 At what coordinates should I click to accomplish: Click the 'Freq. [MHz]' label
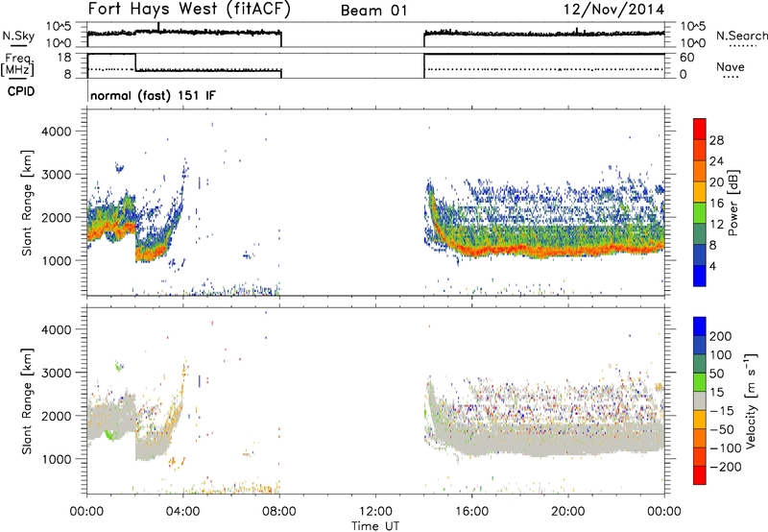pyautogui.click(x=17, y=64)
